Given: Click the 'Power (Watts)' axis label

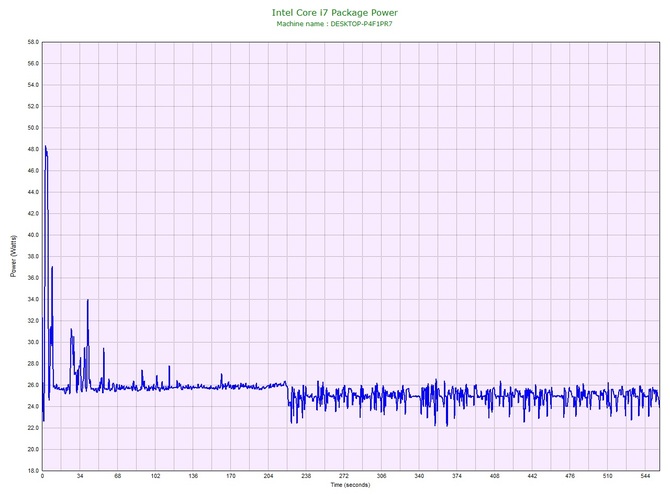Looking at the screenshot, I should (13, 256).
